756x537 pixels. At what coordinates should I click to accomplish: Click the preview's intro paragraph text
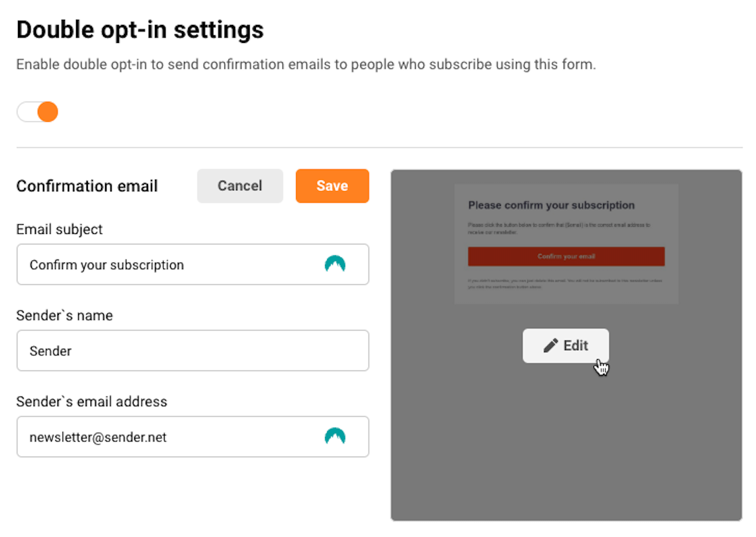[558, 228]
